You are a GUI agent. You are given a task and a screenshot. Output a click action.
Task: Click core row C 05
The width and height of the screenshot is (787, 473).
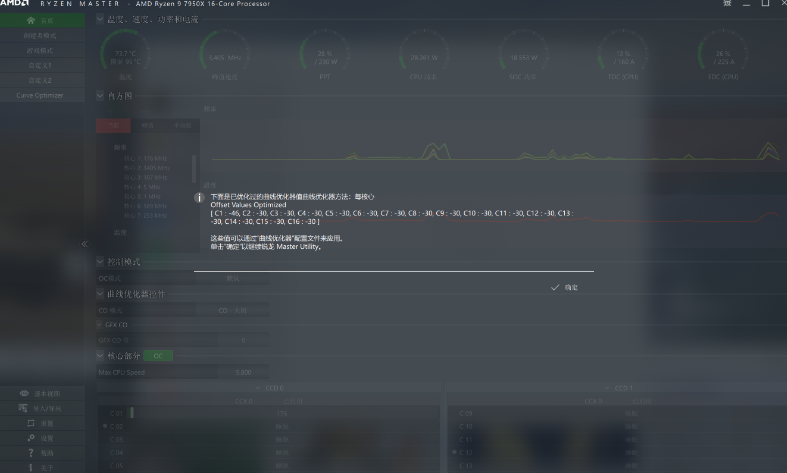(269, 465)
